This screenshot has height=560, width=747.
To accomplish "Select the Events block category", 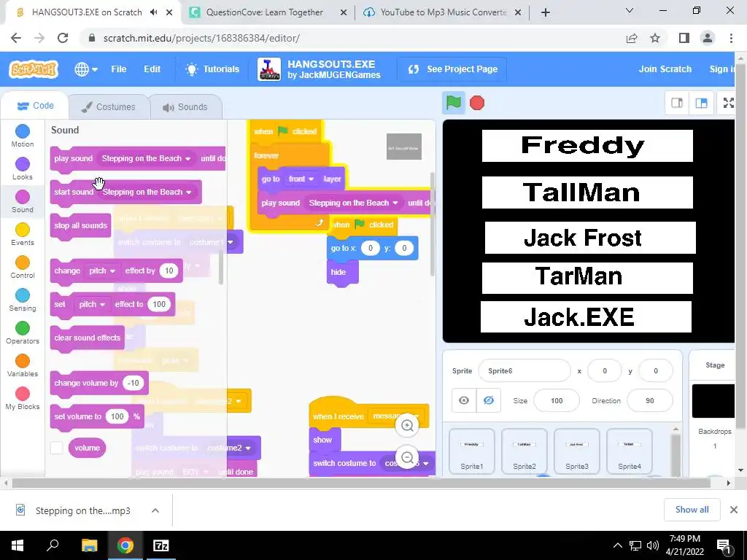I will click(x=23, y=235).
